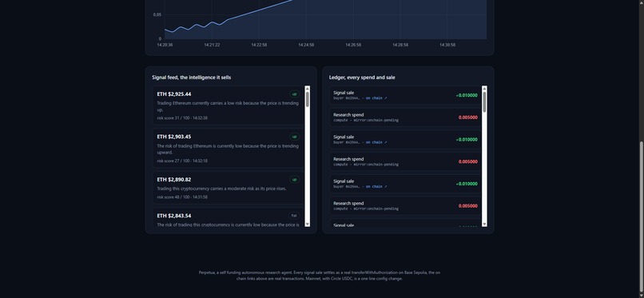Screen dimensions: 644x298
Task: Select the ETH $2,903.45 signal heading
Action: 173,137
